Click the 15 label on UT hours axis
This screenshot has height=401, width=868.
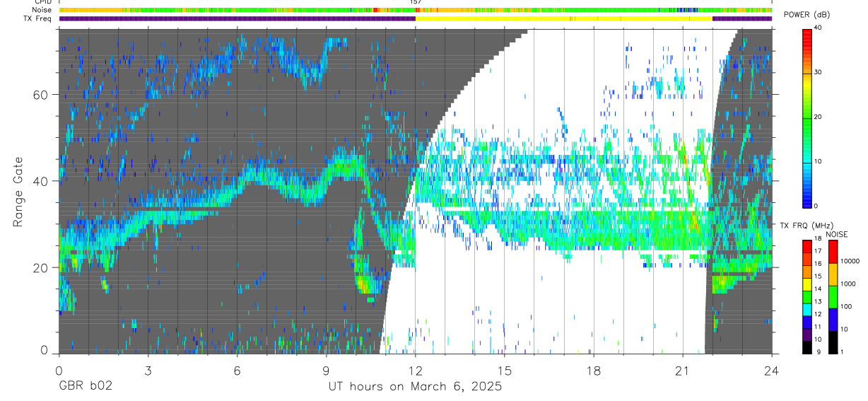(504, 371)
